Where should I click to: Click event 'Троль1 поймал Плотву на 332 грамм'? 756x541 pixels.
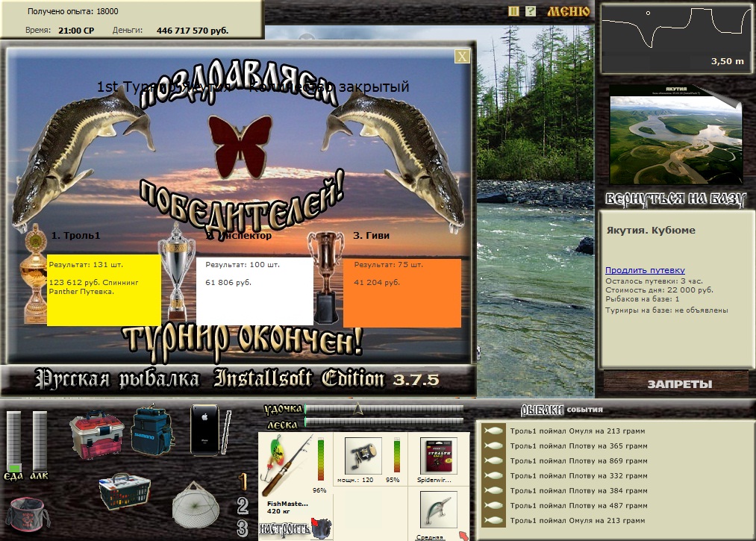click(x=578, y=476)
